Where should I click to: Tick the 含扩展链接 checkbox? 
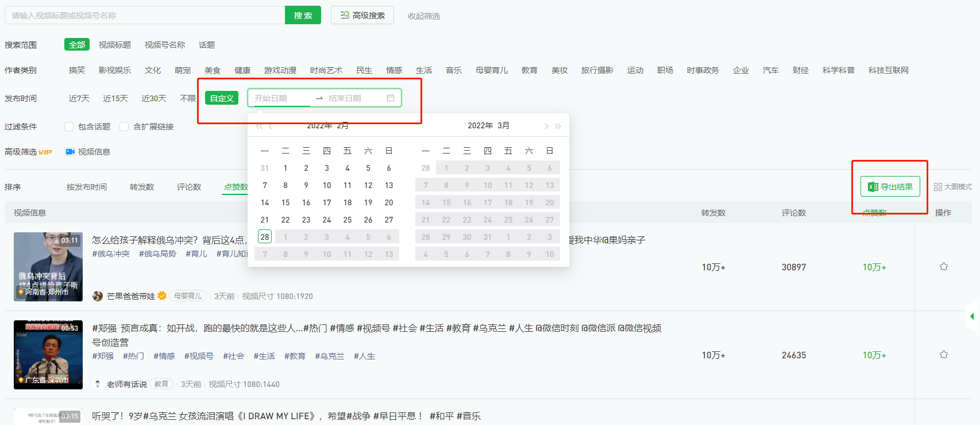point(124,127)
